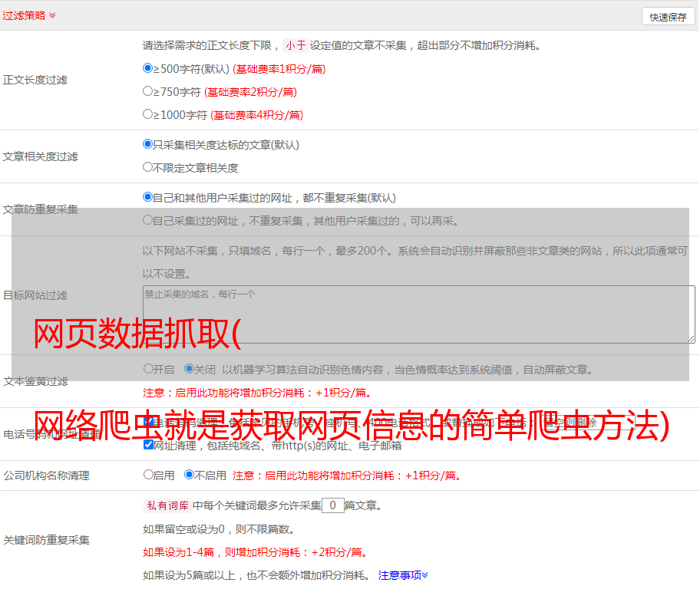
Task: Expand the 注意事项 link
Action: [403, 576]
